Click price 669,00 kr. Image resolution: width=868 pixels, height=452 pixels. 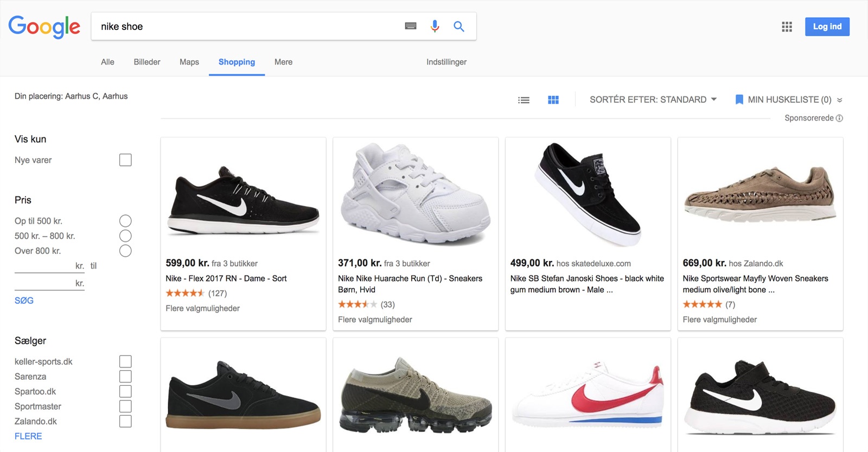point(704,263)
